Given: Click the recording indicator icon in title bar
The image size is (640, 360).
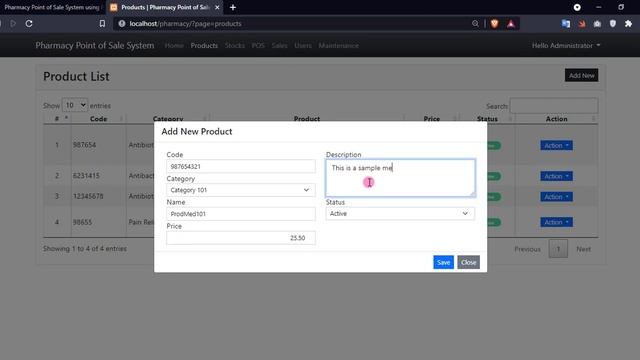Looking at the screenshot, I should 577,7.
